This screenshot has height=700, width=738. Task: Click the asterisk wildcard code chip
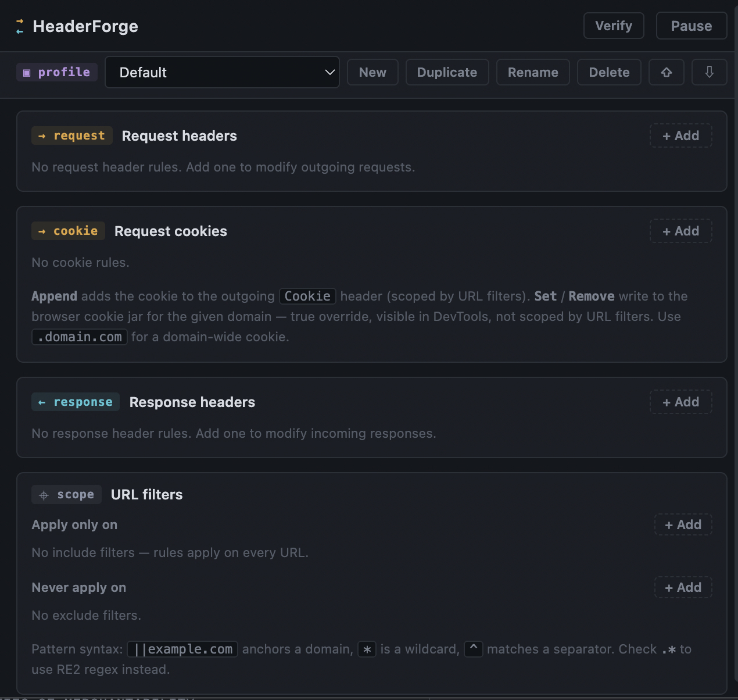coord(367,649)
